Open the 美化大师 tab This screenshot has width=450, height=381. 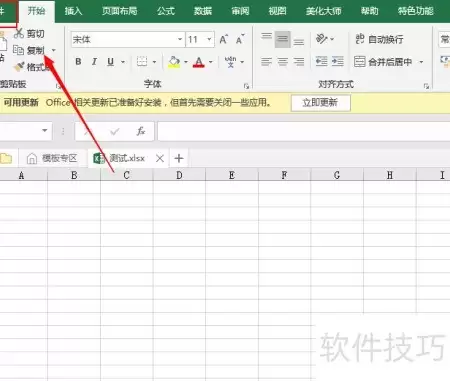tap(324, 11)
